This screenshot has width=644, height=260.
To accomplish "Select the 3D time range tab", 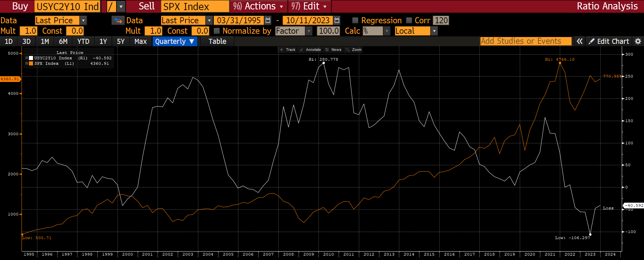I will point(27,41).
